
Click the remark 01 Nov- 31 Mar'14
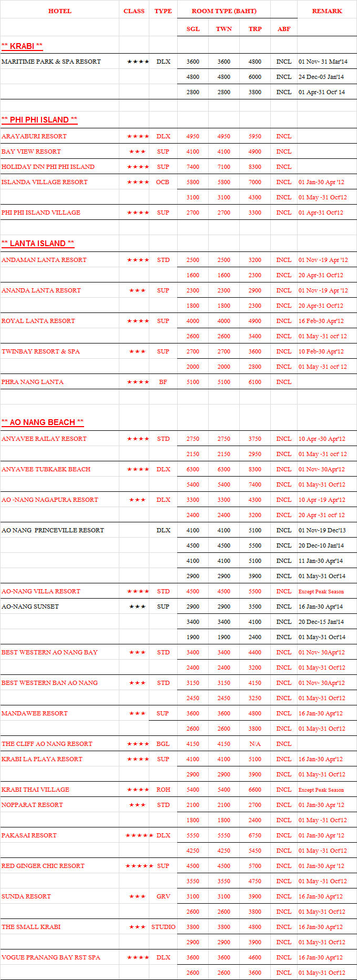(323, 62)
